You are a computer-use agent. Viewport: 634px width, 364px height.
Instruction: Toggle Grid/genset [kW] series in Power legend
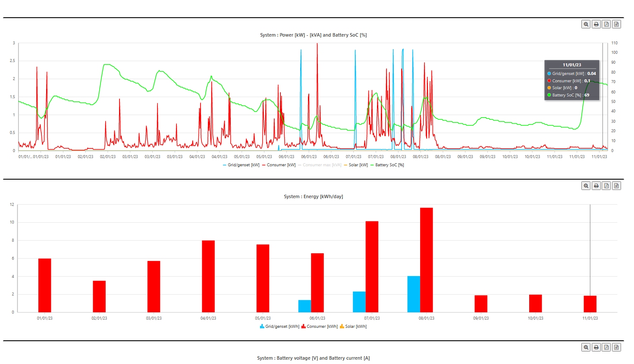point(241,165)
